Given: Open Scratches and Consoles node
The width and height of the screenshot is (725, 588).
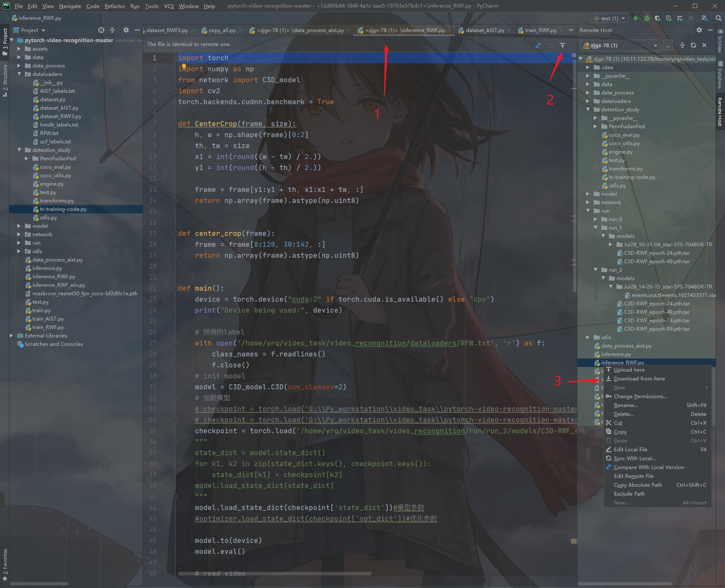Looking at the screenshot, I should (x=54, y=344).
